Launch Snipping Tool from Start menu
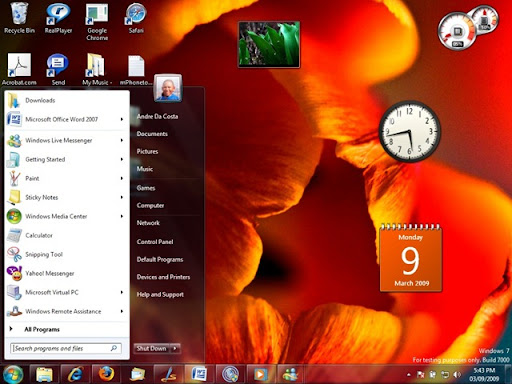The image size is (512, 384). 67,254
